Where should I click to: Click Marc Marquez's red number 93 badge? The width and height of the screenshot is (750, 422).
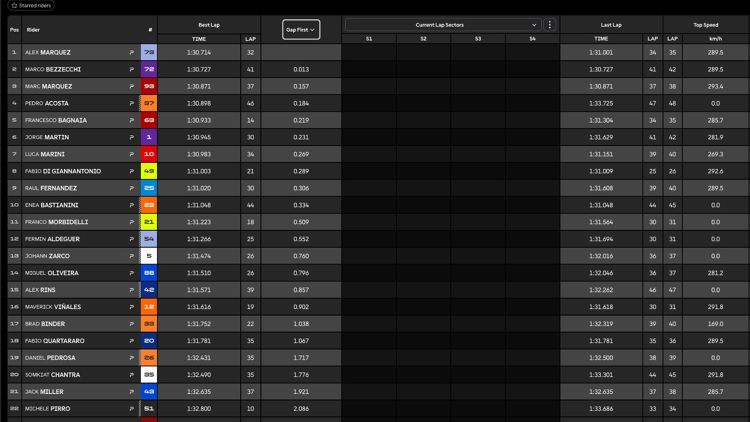point(149,86)
